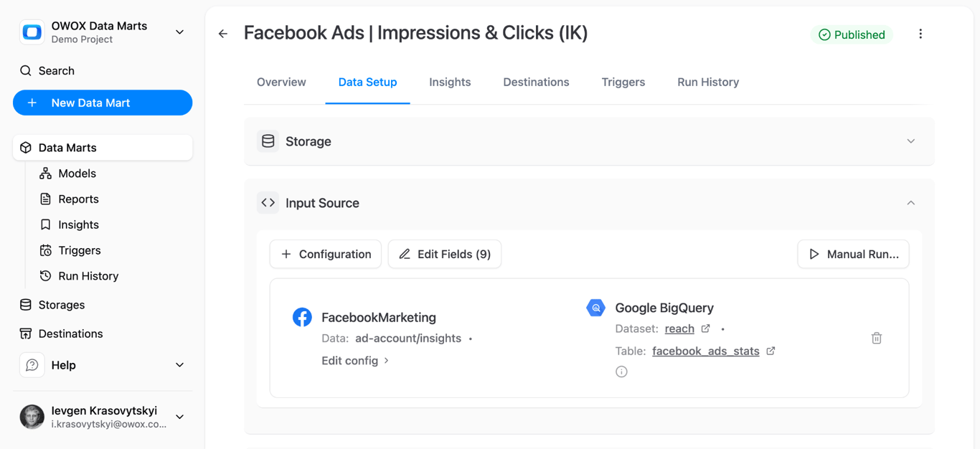Click the Models hierarchy icon

(46, 174)
